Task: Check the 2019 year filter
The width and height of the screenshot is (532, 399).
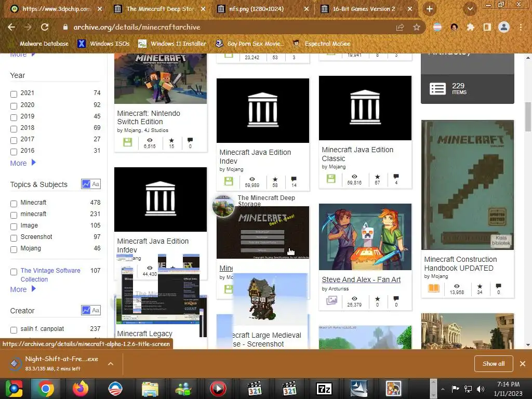Action: point(14,118)
